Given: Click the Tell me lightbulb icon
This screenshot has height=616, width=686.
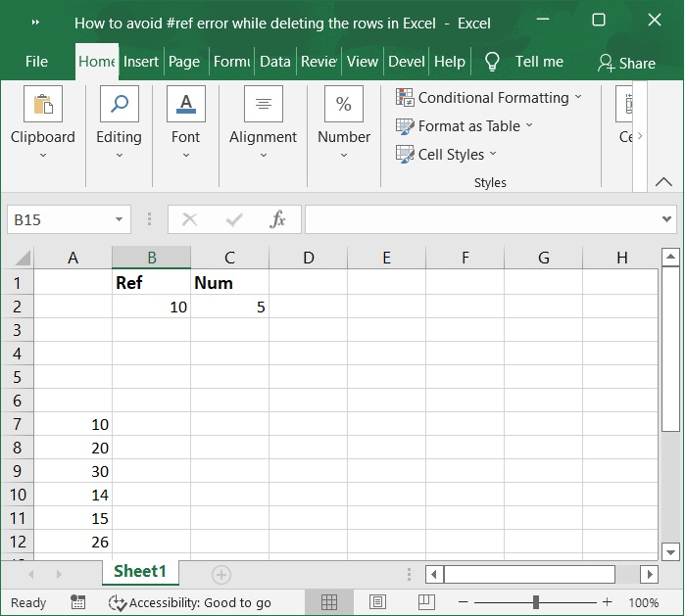Looking at the screenshot, I should pos(493,62).
